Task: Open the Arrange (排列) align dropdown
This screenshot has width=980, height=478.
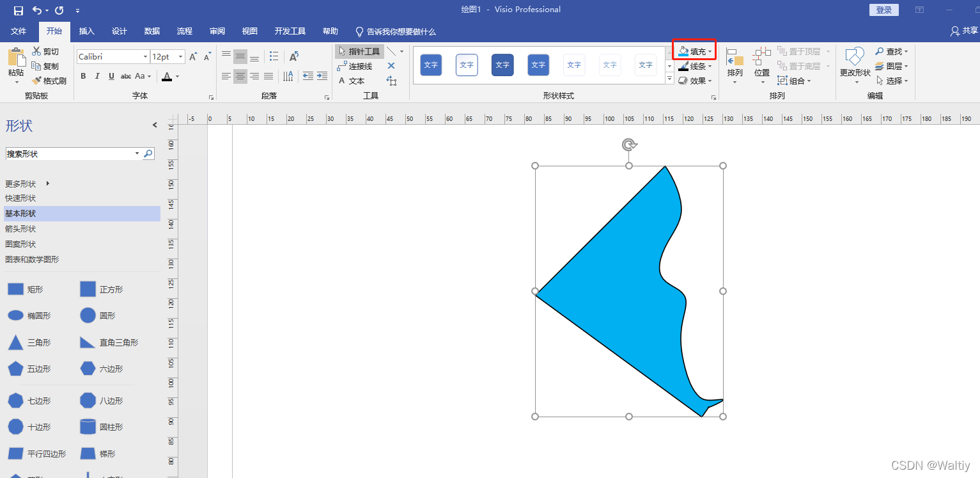Action: [x=735, y=65]
